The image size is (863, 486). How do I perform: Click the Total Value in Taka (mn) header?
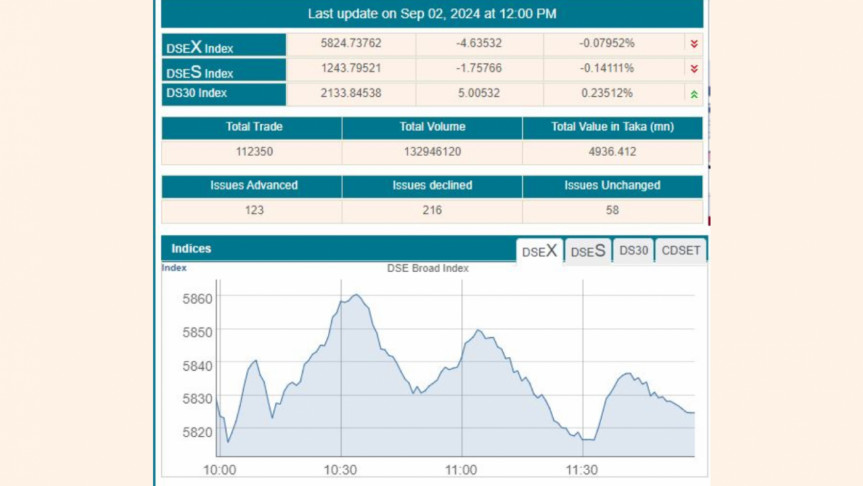pos(613,127)
